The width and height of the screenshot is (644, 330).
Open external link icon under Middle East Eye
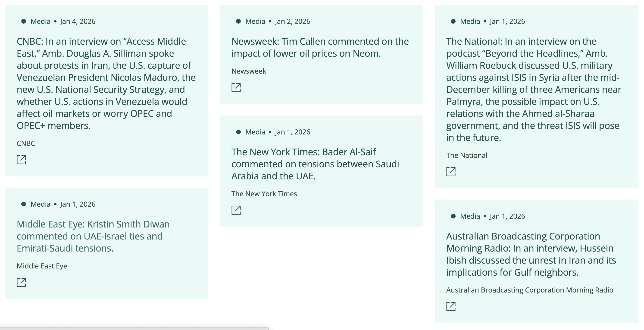coord(21,282)
